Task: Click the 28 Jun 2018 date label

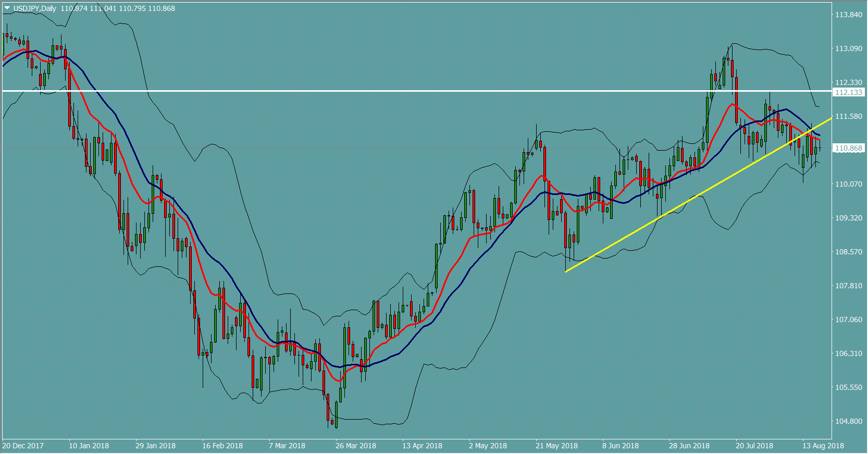Action: [x=689, y=446]
